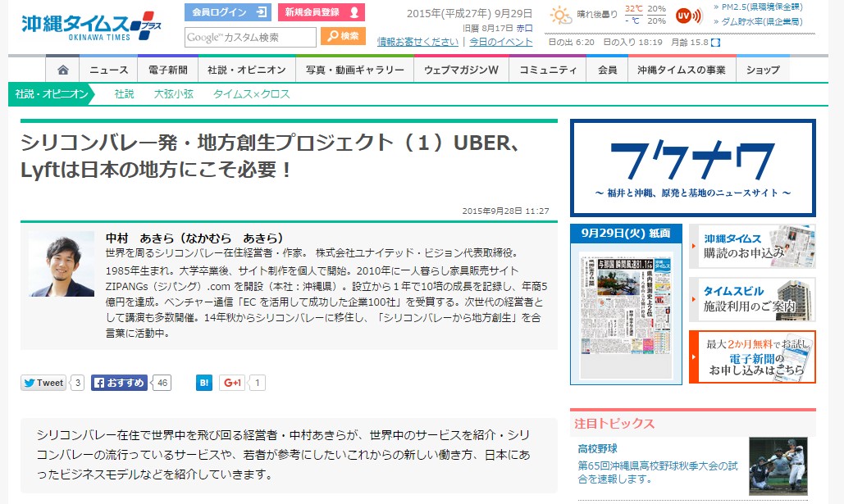Open the タイムス×クロス sub-navigation link
This screenshot has height=504, width=844.
(x=252, y=94)
